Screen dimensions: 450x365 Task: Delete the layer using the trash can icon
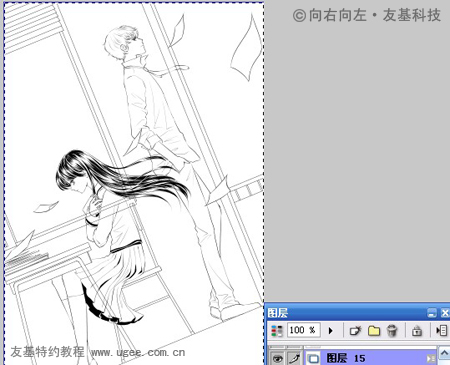[x=392, y=331]
